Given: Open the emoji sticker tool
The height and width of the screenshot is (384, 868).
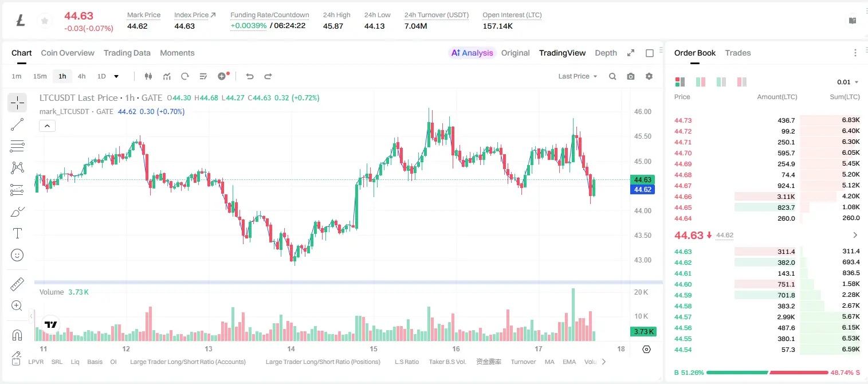Looking at the screenshot, I should point(17,255).
